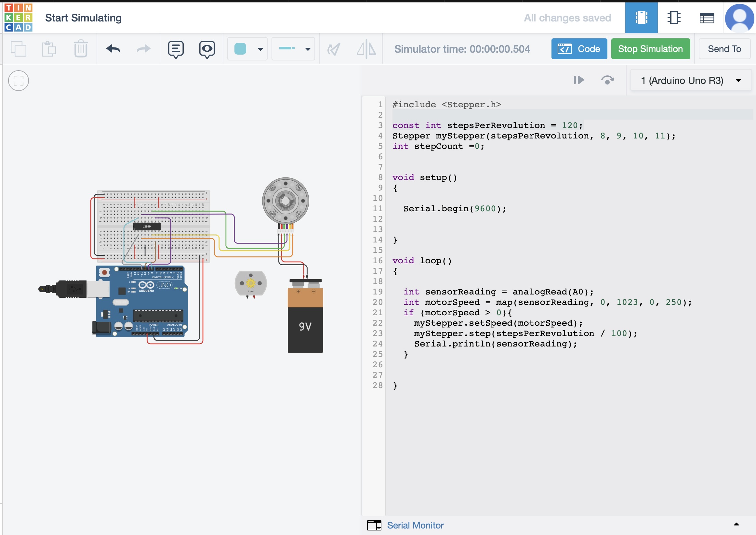The height and width of the screenshot is (535, 756).
Task: Click the Tinkercad logo
Action: (x=18, y=18)
